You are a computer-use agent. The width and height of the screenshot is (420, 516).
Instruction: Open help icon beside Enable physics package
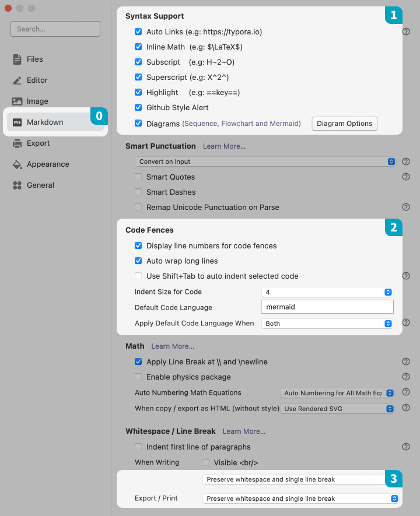click(406, 377)
